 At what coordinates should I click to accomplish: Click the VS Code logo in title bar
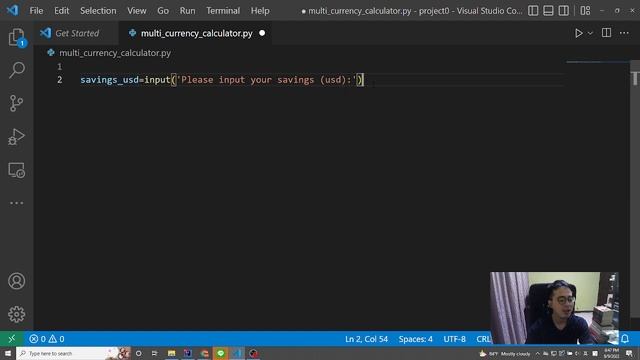(12, 10)
